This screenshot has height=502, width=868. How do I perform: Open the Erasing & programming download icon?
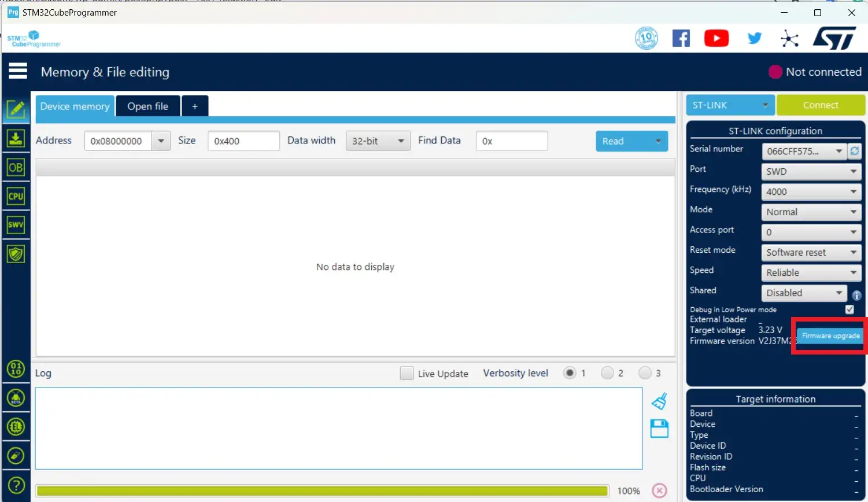pyautogui.click(x=16, y=138)
